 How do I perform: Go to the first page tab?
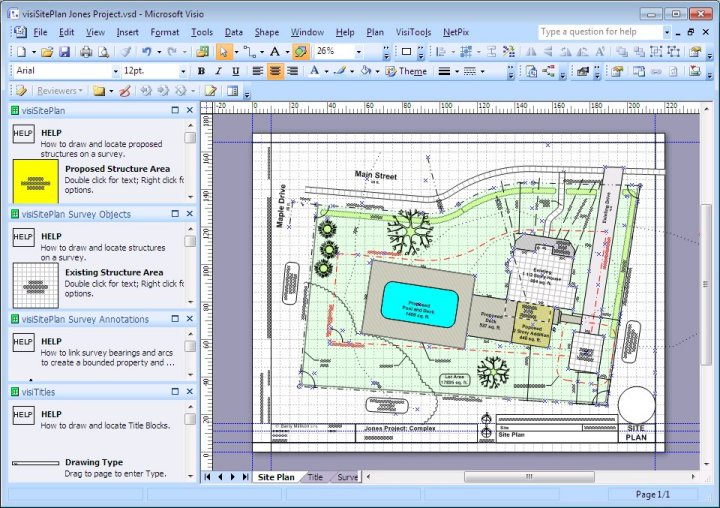tap(207, 477)
